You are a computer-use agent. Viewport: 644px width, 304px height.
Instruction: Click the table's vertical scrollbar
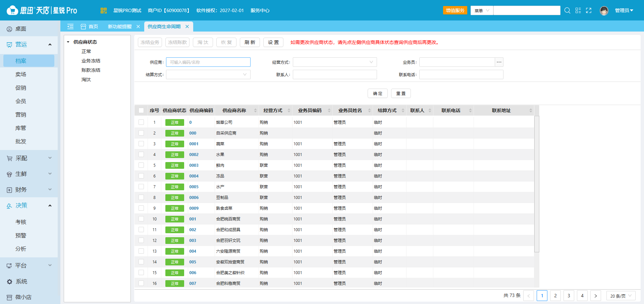pyautogui.click(x=537, y=184)
